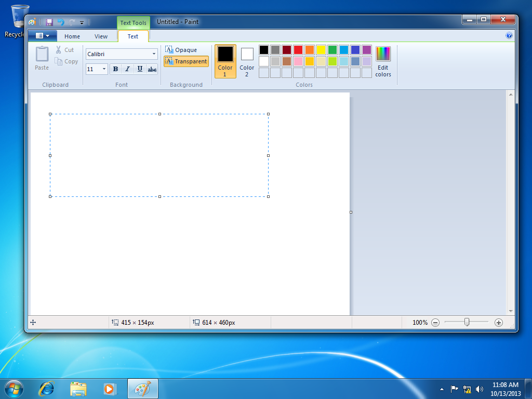Select Opaque background option
This screenshot has height=399, width=532.
(x=181, y=50)
